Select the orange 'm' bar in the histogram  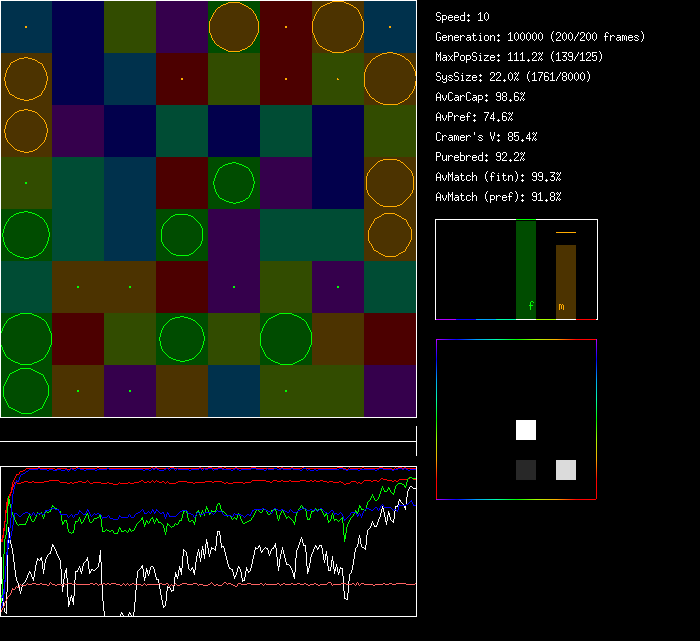pos(566,280)
